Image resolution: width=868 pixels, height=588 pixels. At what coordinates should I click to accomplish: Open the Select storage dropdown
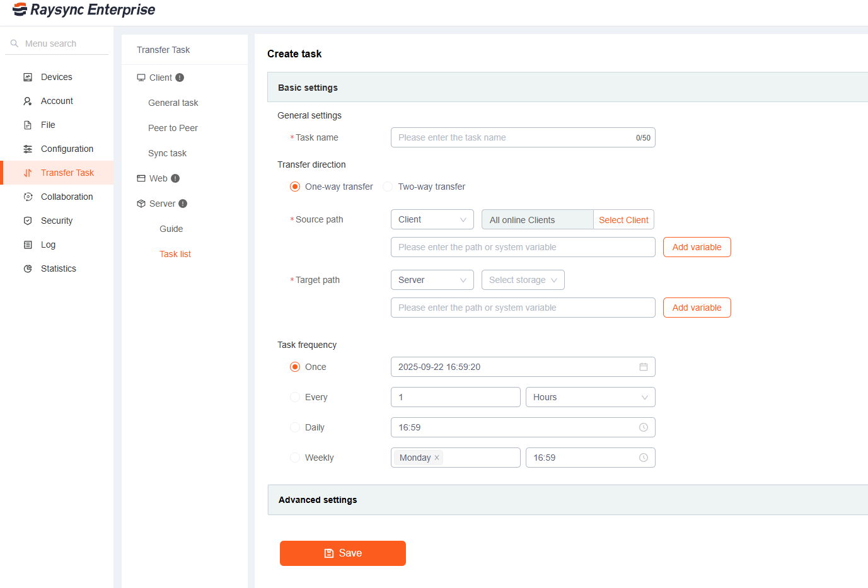tap(523, 280)
